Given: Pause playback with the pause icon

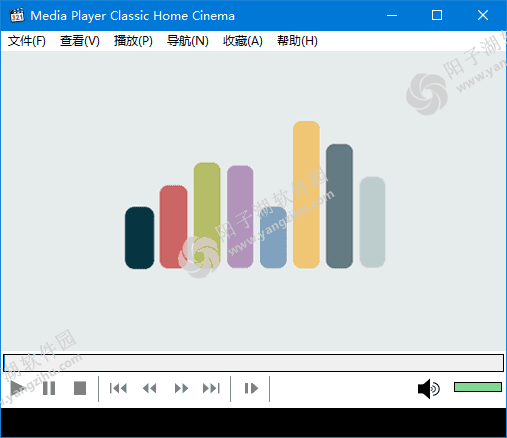Looking at the screenshot, I should tap(49, 388).
